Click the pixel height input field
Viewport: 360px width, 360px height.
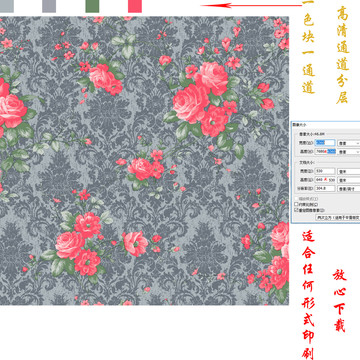click(x=325, y=152)
